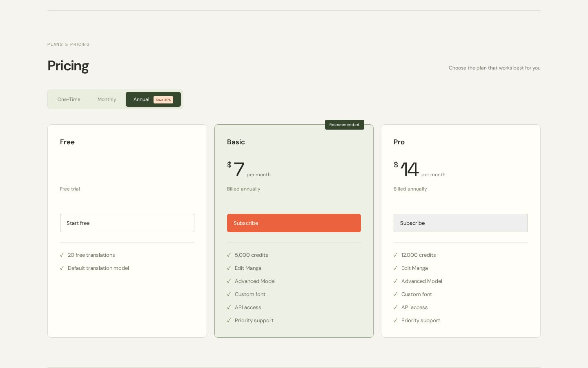This screenshot has width=588, height=368.
Task: Choose the Annual billing tab
Action: tap(153, 99)
